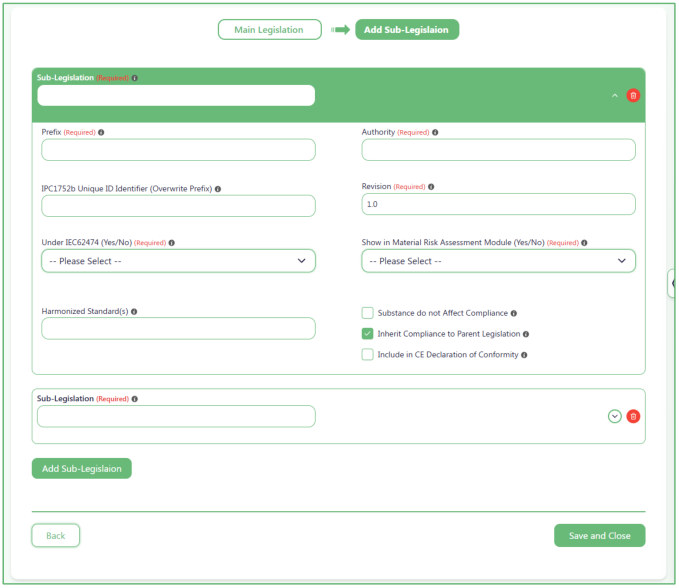Click info icon next to second Sub-Legislation label
679x588 pixels.
(x=135, y=399)
